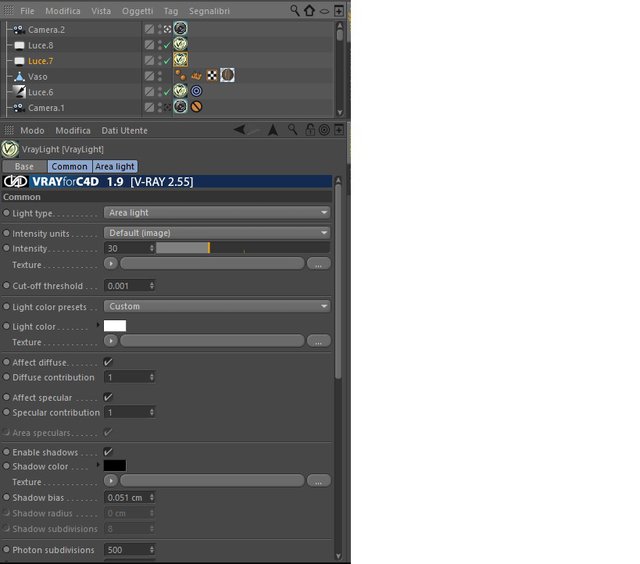The height and width of the screenshot is (564, 640).
Task: Toggle visibility dots for Vaso
Action: [x=160, y=76]
